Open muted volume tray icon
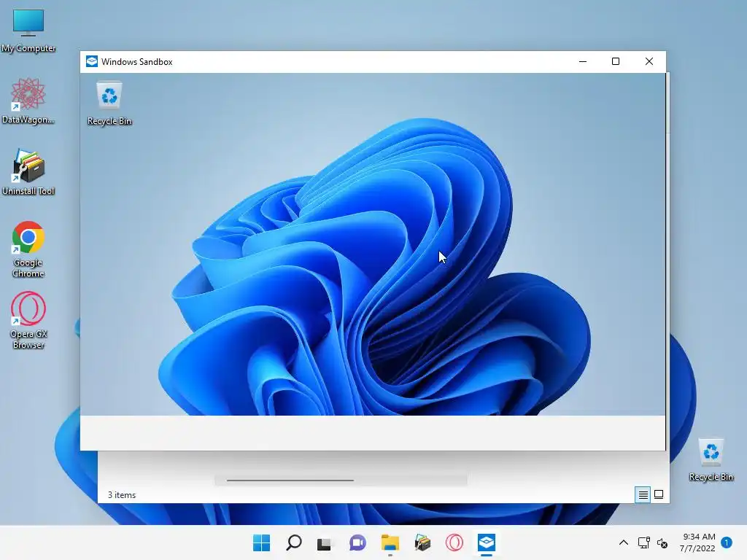Image resolution: width=747 pixels, height=560 pixels. point(662,542)
